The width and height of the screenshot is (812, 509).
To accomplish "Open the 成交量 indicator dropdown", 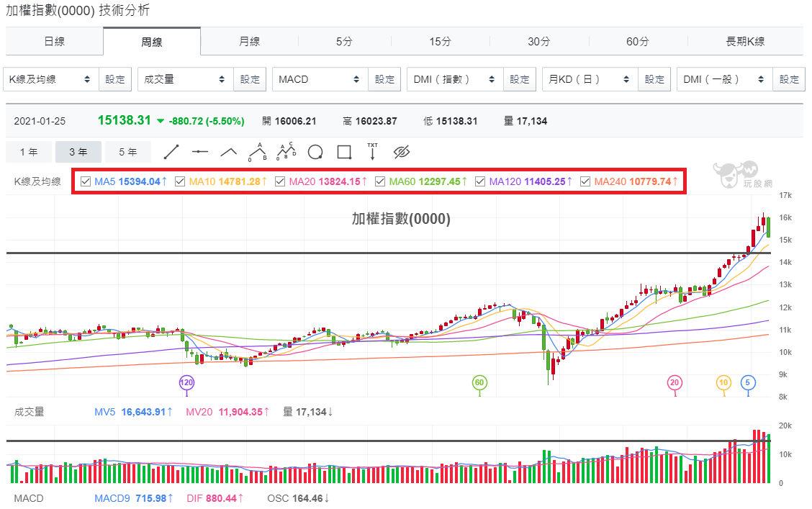I will 186,79.
